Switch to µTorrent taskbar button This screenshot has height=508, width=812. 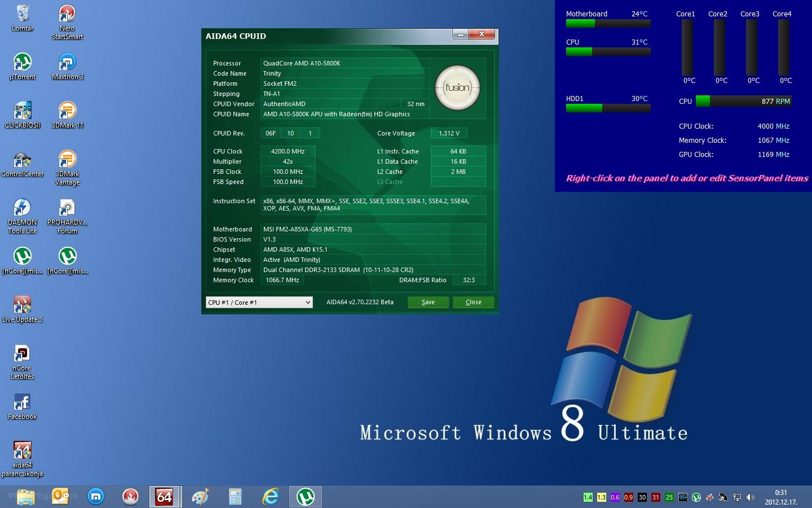[x=305, y=497]
